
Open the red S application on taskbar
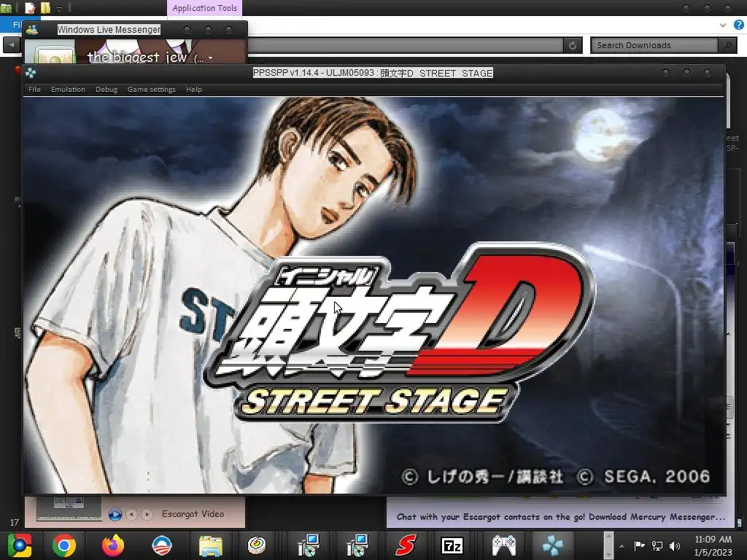click(x=406, y=545)
